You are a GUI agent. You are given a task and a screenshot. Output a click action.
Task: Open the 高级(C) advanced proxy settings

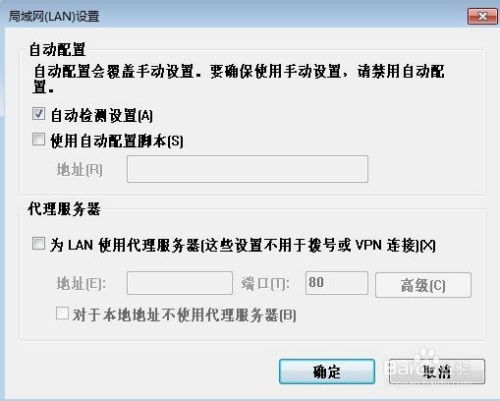coord(423,285)
